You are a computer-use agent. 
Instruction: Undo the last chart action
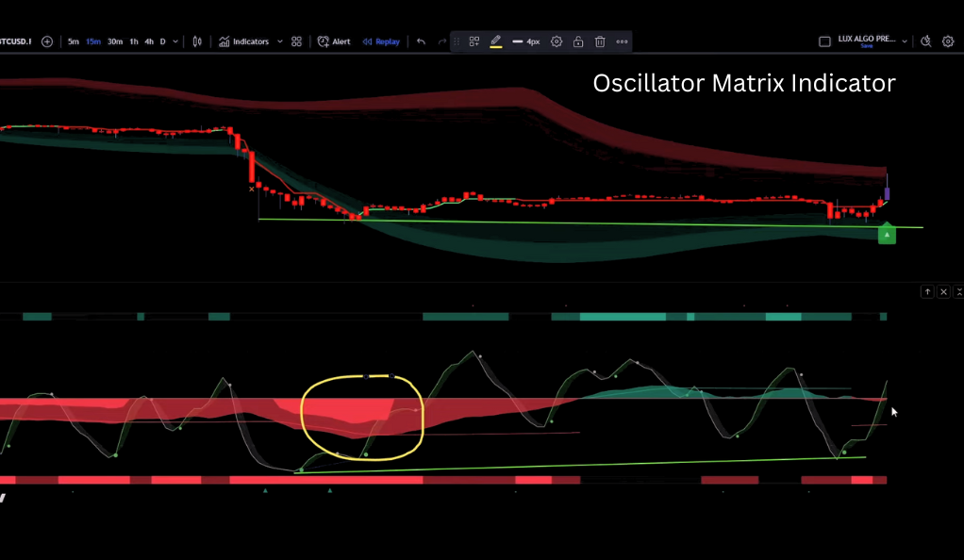click(x=421, y=41)
